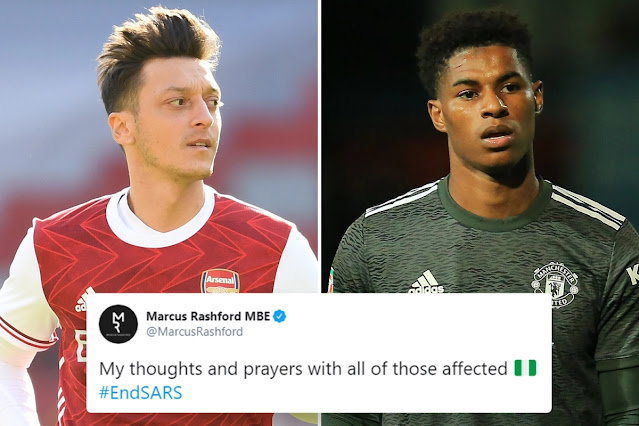Click the partial sponsor lettering on the Arsenal shirt
Viewport: 639px width, 426px height.
click(x=81, y=347)
